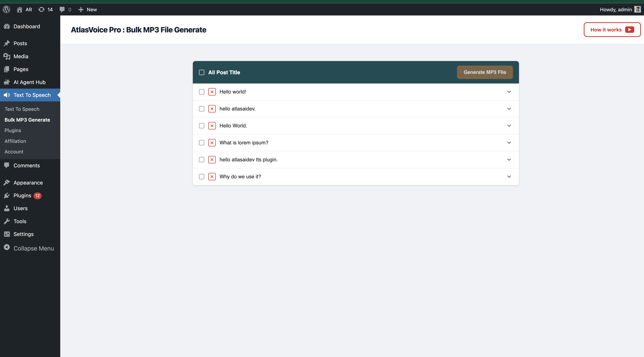The height and width of the screenshot is (357, 644).
Task: Click the Generate MP3 File button
Action: pos(484,72)
